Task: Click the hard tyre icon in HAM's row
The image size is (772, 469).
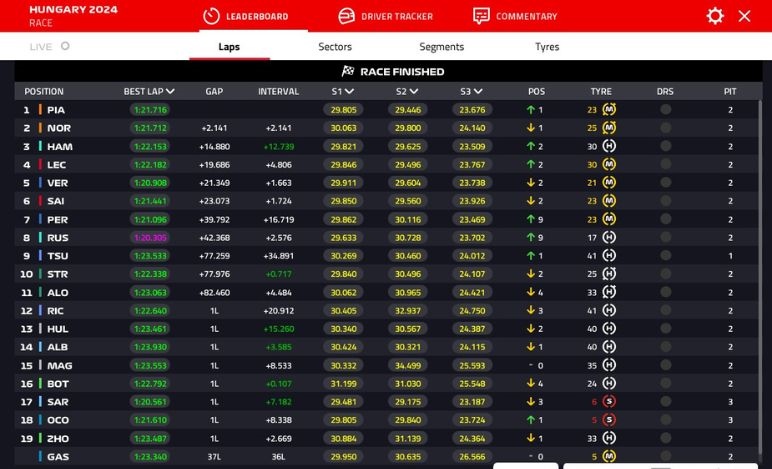Action: pyautogui.click(x=609, y=147)
